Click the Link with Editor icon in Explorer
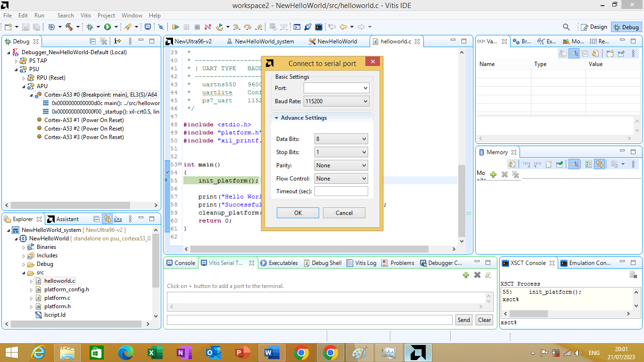The width and height of the screenshot is (644, 362). 107,219
